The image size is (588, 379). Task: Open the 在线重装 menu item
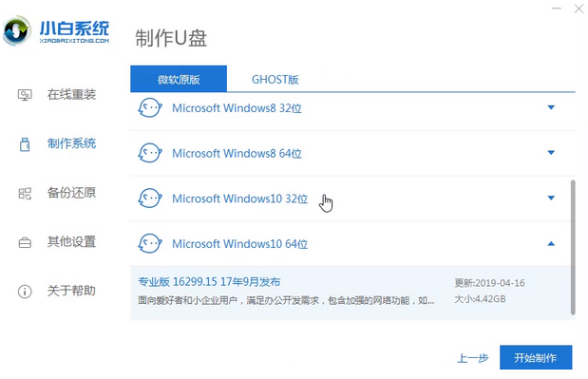click(x=71, y=94)
